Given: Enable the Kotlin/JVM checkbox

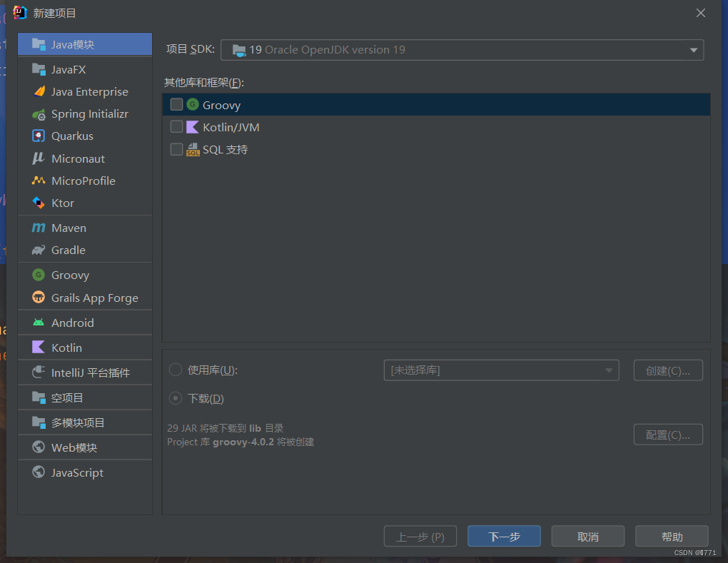Looking at the screenshot, I should click(x=176, y=127).
